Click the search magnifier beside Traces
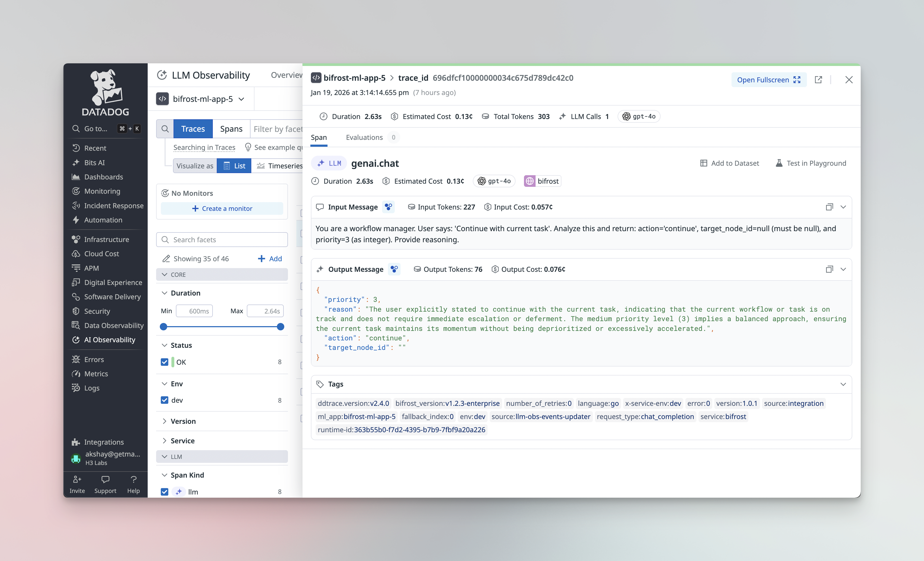 coord(165,129)
